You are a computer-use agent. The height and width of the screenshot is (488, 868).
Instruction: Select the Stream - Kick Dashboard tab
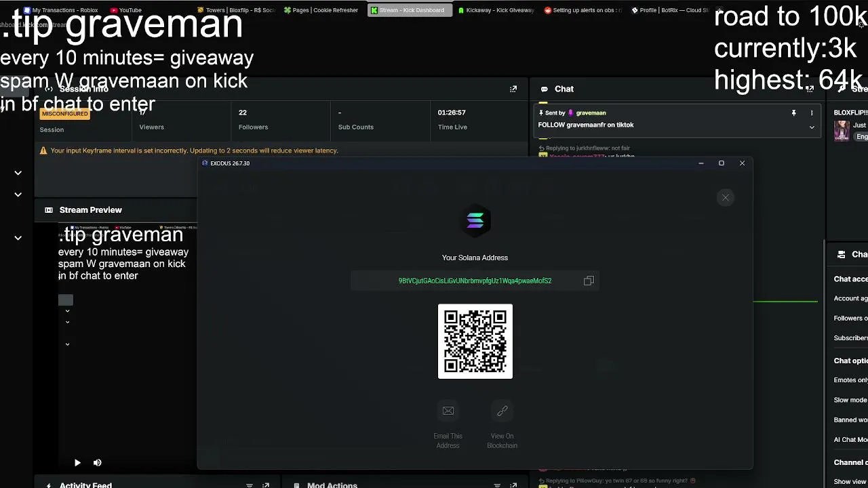tap(410, 10)
